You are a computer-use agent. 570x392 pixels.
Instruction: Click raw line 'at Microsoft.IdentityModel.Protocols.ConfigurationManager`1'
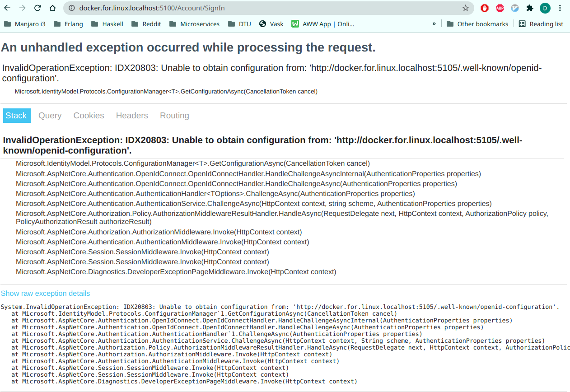click(204, 314)
